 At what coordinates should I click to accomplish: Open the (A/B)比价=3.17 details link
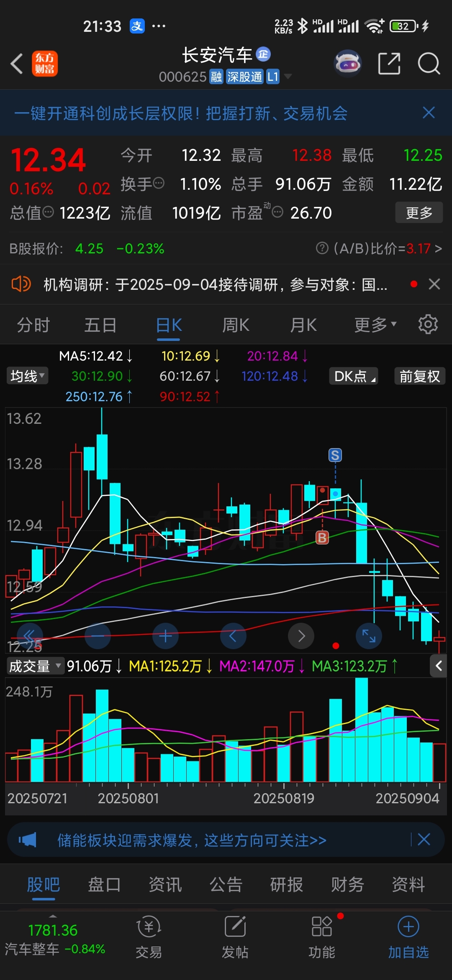point(388,249)
